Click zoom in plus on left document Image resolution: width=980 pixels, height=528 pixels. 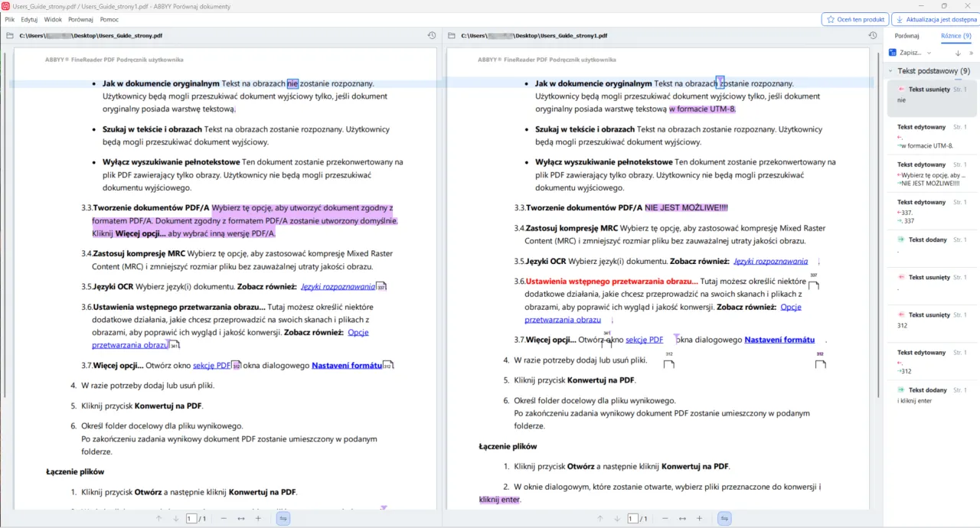[x=258, y=519]
